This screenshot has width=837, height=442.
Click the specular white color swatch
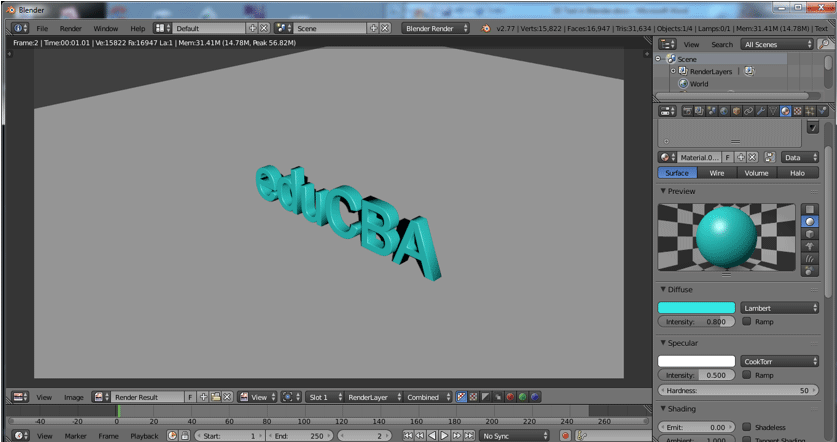(x=696, y=361)
